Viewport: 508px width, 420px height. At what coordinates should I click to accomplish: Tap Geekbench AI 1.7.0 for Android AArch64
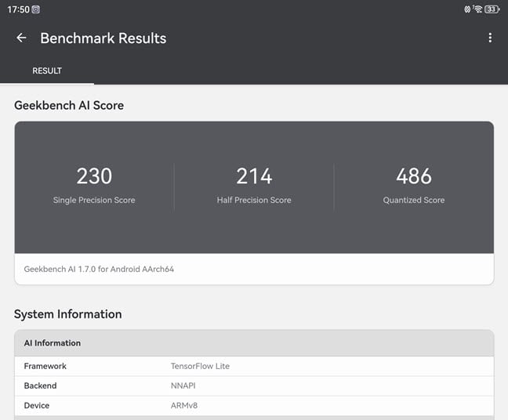(99, 269)
